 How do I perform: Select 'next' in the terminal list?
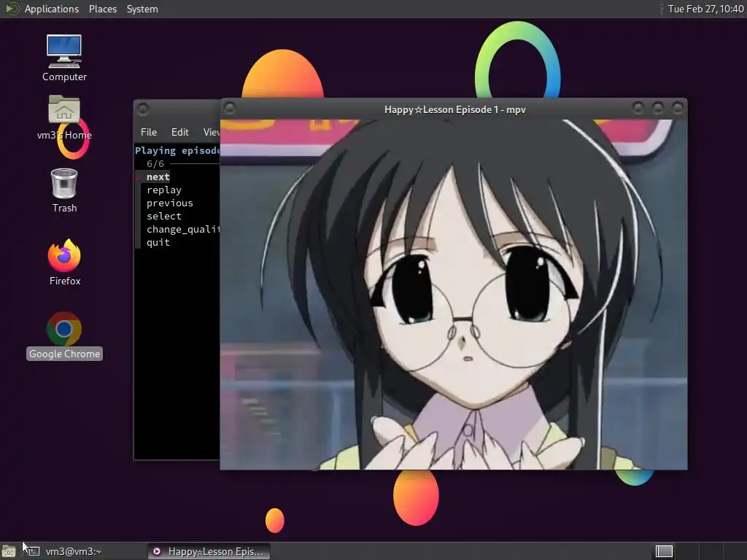tap(158, 176)
